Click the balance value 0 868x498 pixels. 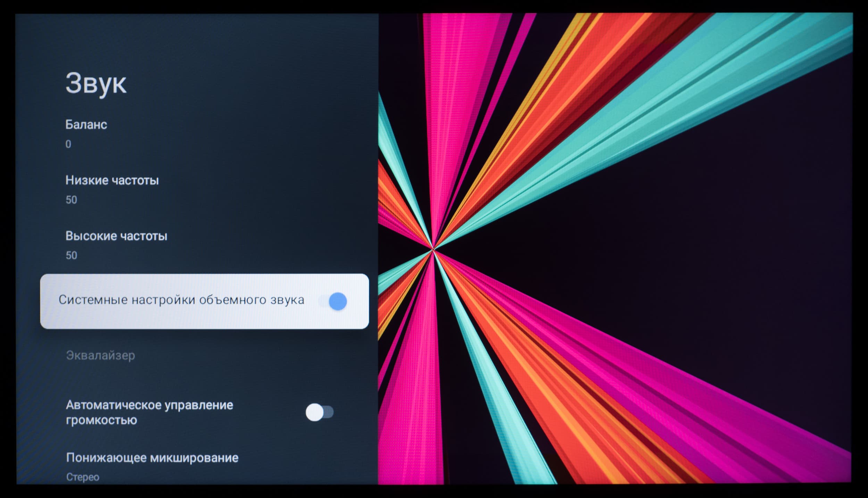point(68,144)
